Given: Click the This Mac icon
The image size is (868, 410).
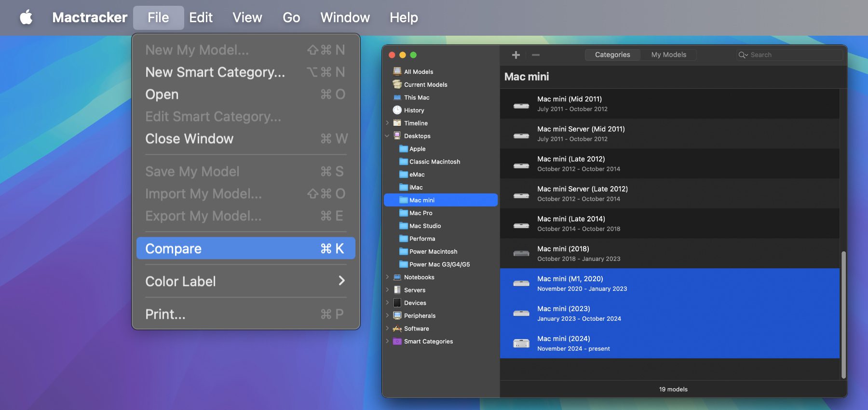Looking at the screenshot, I should coord(397,97).
